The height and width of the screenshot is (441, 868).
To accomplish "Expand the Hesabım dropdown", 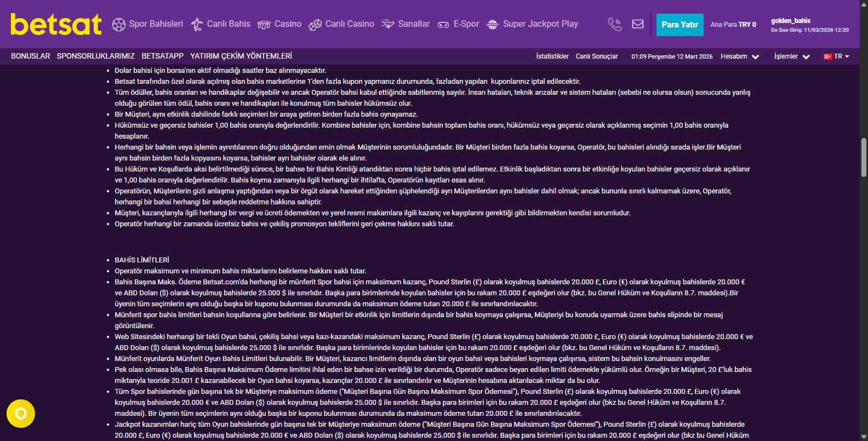I will (x=740, y=56).
